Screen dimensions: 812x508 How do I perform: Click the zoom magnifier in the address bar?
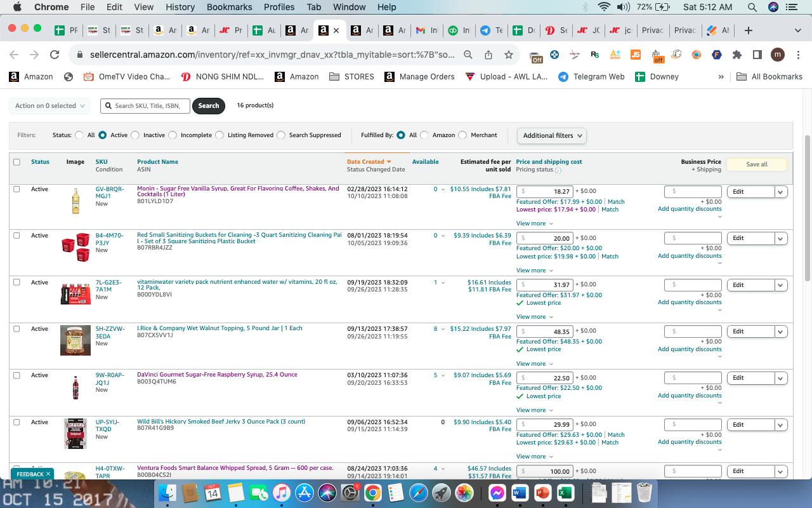(x=468, y=55)
